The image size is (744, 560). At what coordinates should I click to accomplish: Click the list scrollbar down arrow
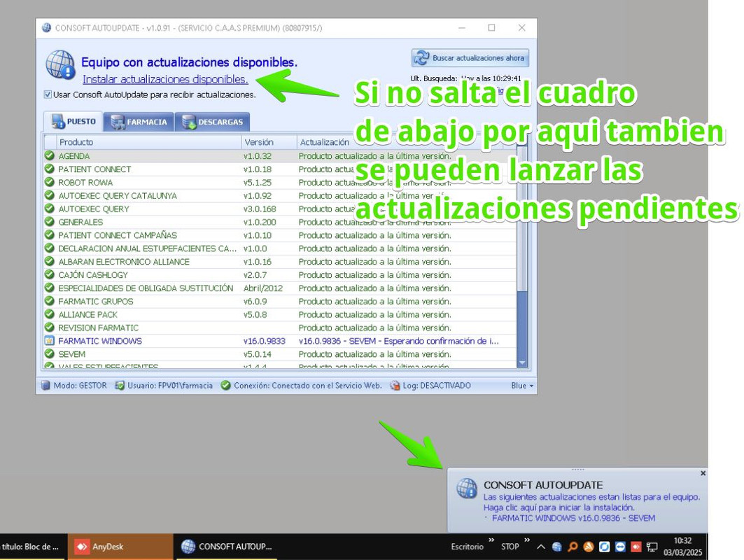point(522,363)
